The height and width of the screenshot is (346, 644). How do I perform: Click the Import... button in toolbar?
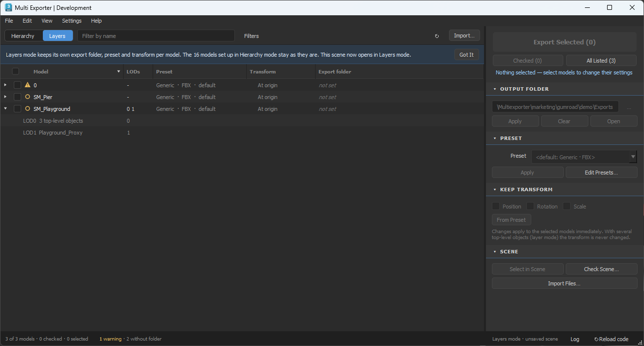pos(464,35)
